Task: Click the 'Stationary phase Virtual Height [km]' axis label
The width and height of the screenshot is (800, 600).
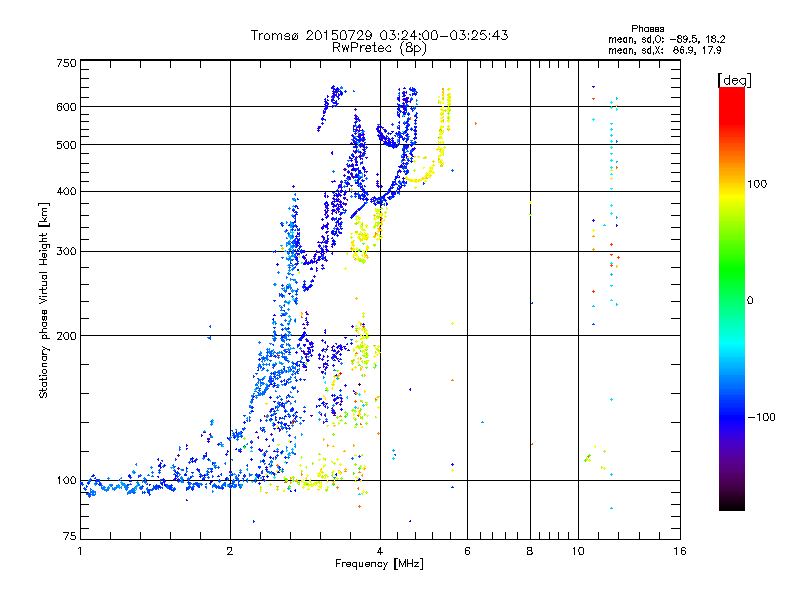Action: 43,300
